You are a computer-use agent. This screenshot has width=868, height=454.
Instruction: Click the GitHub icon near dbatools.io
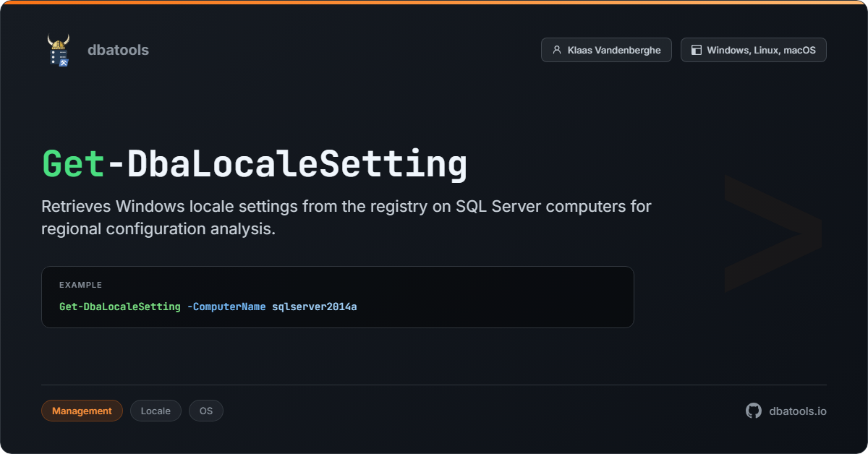coord(754,411)
